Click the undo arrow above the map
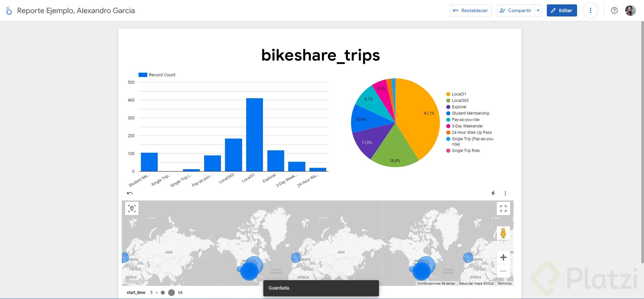 pyautogui.click(x=130, y=193)
